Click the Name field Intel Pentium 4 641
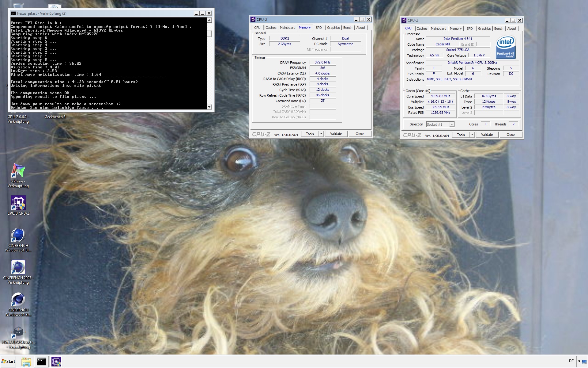Image resolution: width=588 pixels, height=368 pixels. click(x=458, y=39)
